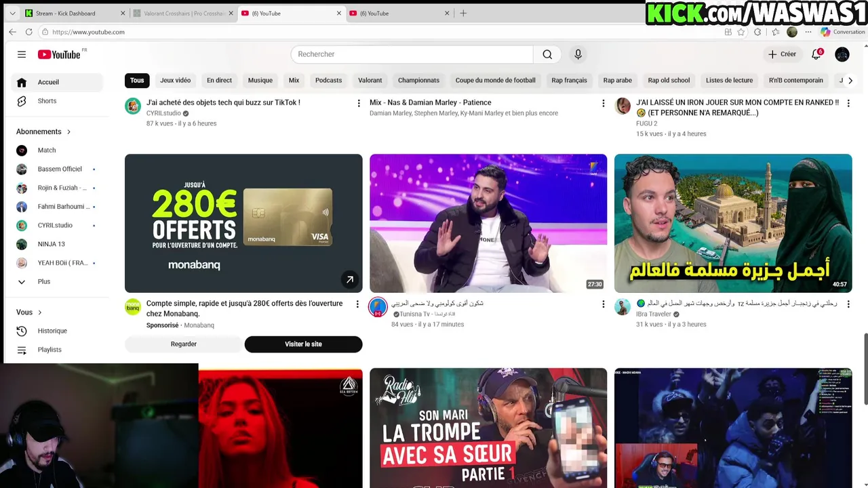This screenshot has width=868, height=488.
Task: Open the Radio 'Son mari la trompe' thumbnail
Action: click(x=488, y=428)
